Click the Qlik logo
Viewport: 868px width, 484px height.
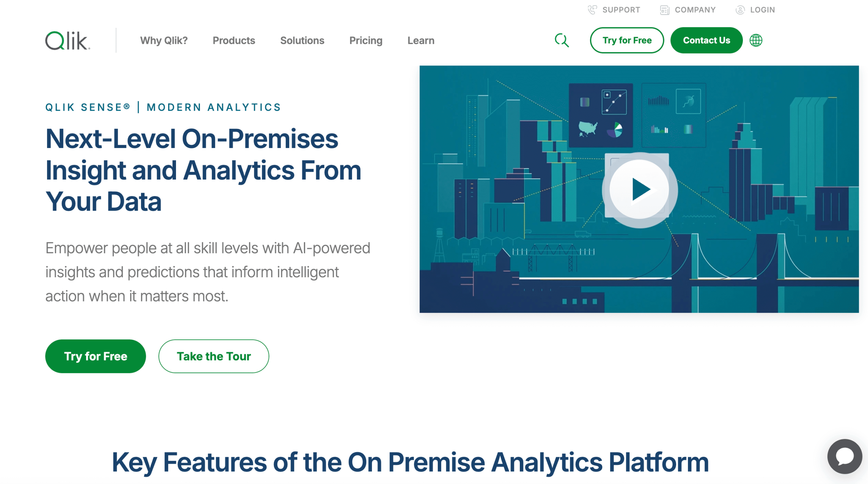[66, 40]
